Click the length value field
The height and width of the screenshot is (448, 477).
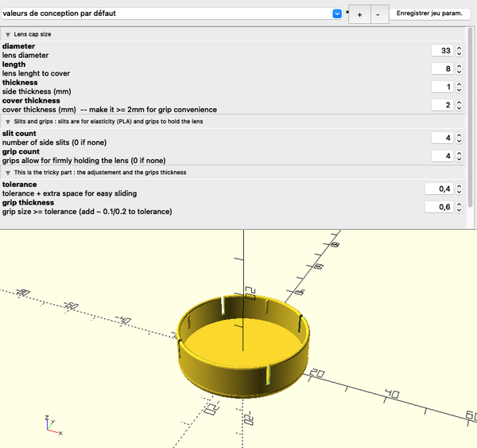pos(441,69)
